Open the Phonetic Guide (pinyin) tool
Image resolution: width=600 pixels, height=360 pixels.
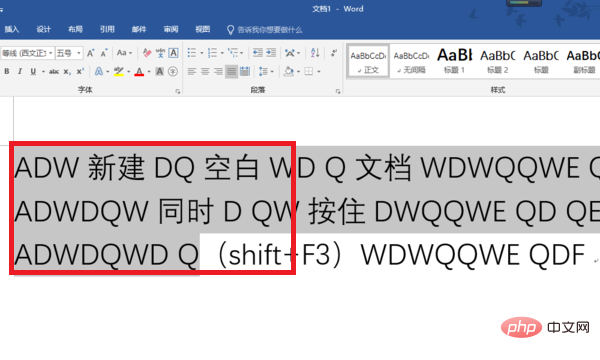[160, 53]
